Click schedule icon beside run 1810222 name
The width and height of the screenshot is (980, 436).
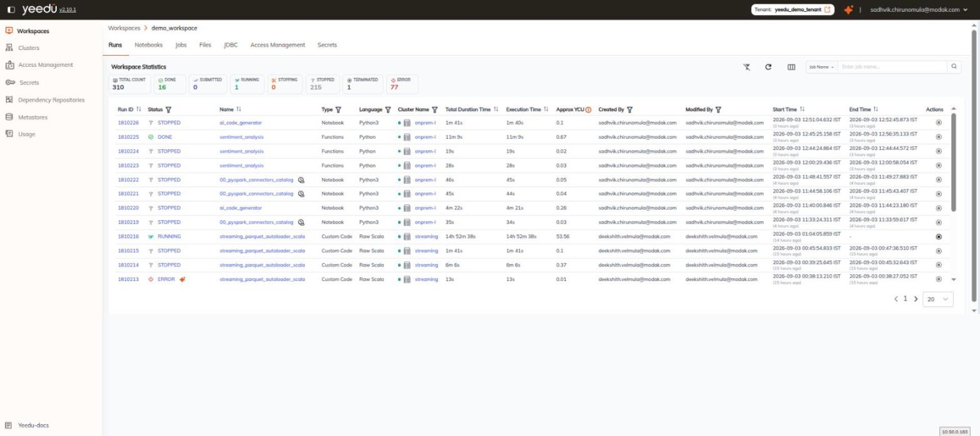pos(301,180)
